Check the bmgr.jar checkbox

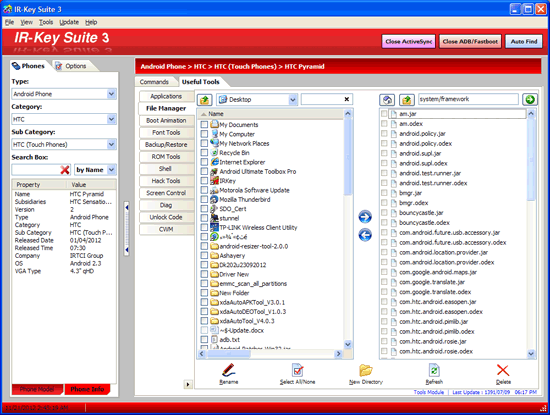point(384,193)
